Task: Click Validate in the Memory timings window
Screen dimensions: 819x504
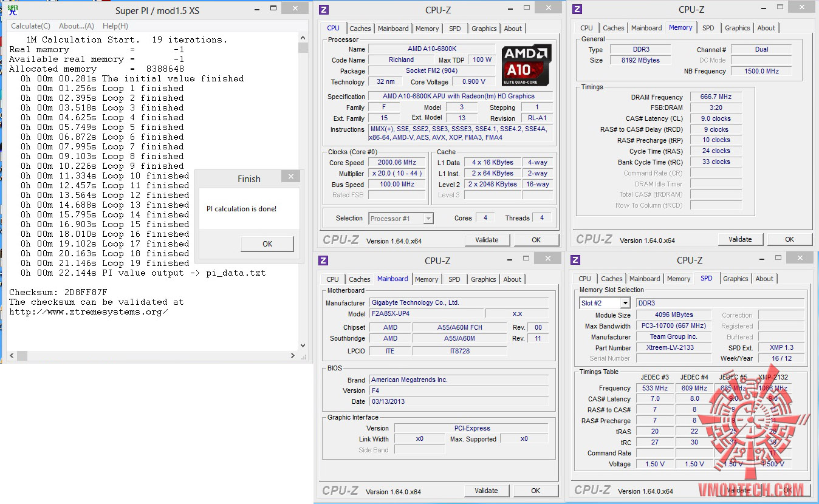Action: [740, 239]
